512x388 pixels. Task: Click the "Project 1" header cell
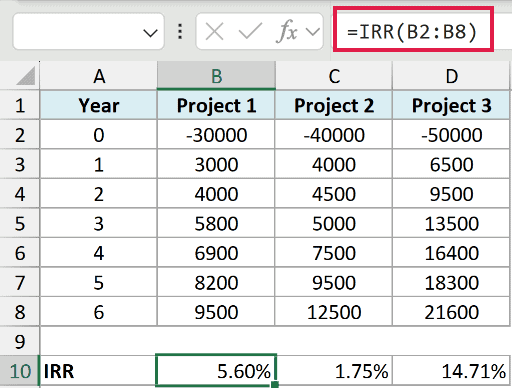click(216, 105)
